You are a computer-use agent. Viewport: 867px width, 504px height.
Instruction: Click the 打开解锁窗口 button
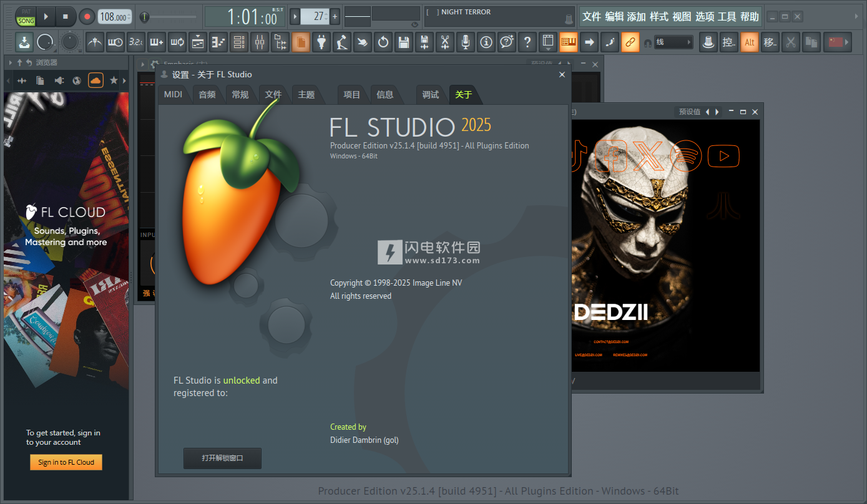(x=222, y=458)
